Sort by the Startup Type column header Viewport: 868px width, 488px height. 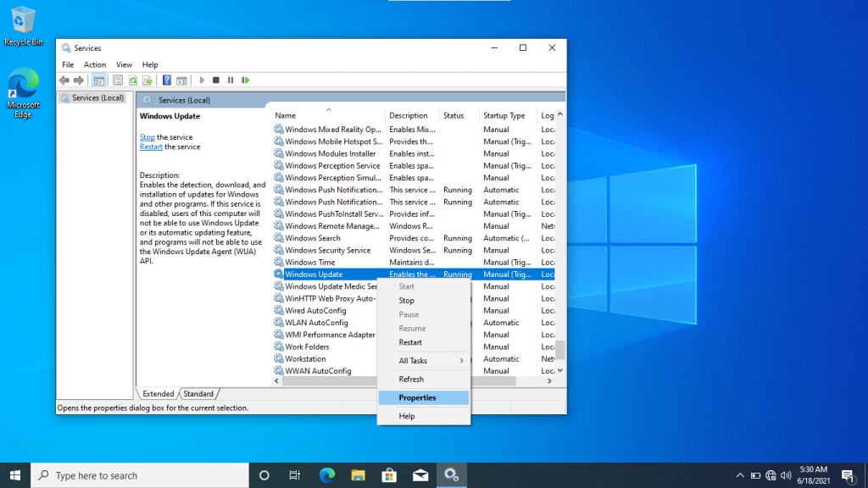(x=509, y=115)
